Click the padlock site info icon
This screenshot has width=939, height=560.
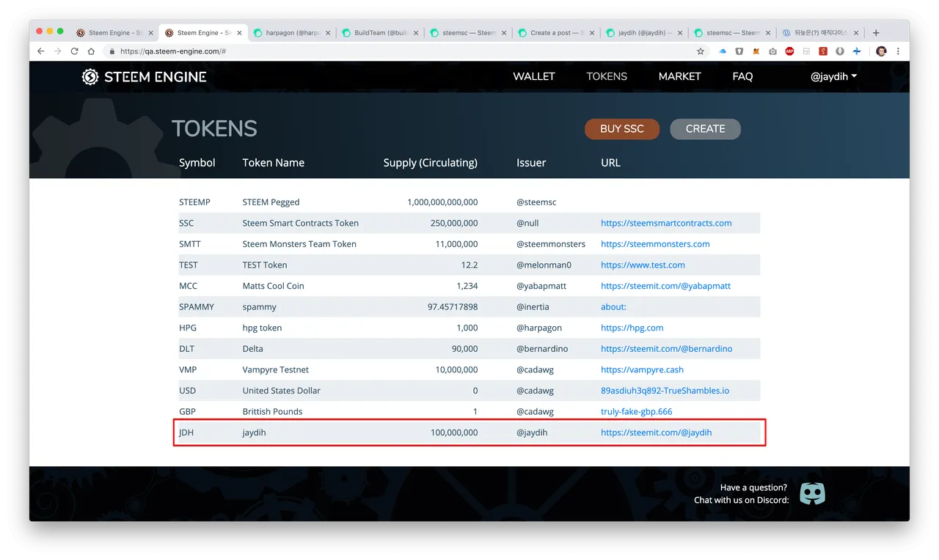tap(112, 51)
